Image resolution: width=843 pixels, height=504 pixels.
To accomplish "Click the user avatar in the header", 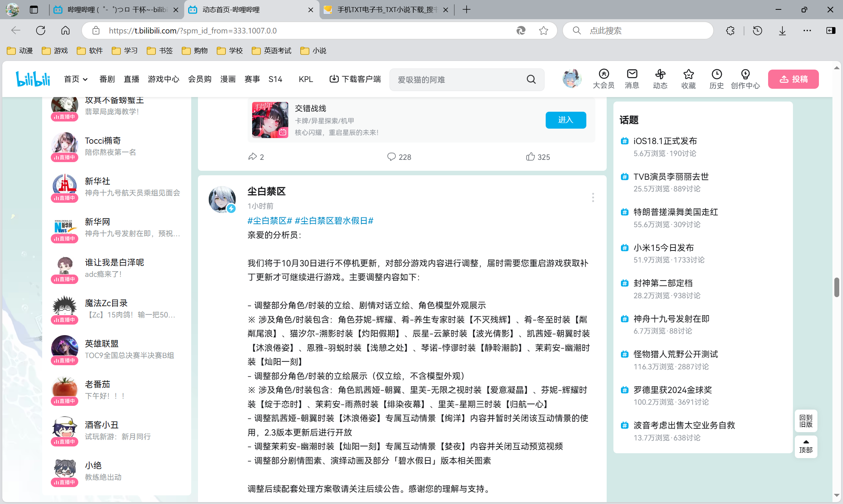I will (572, 79).
